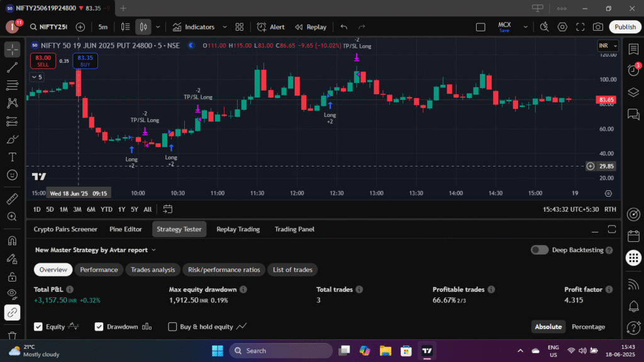Toggle the Deep Backtesting switch

point(539,250)
